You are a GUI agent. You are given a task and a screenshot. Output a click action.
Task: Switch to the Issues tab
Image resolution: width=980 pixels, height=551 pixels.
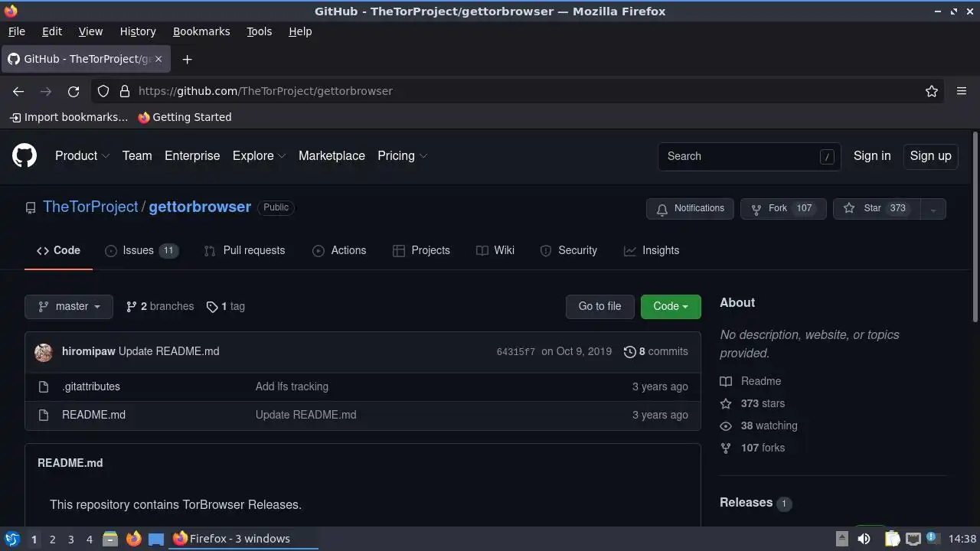pos(142,250)
